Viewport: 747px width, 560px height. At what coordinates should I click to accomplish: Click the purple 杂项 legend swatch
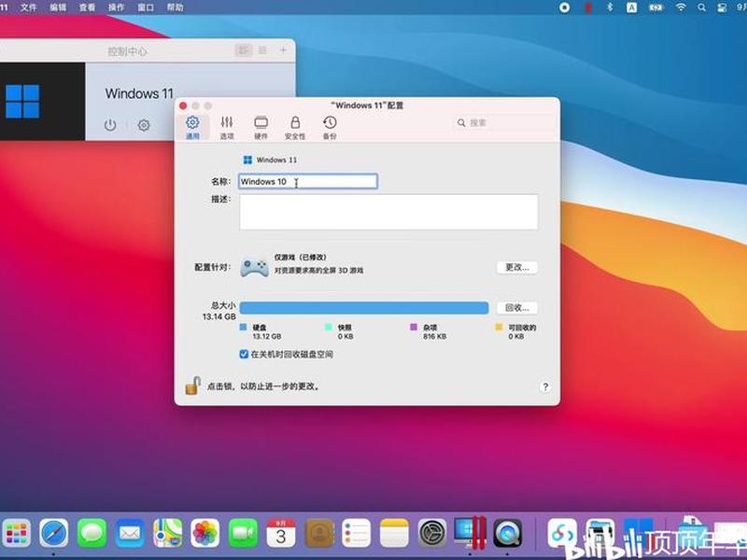point(414,328)
